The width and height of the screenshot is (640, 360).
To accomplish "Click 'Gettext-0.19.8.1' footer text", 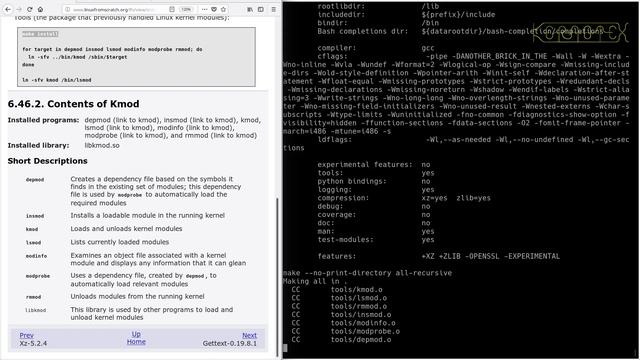I will point(230,343).
